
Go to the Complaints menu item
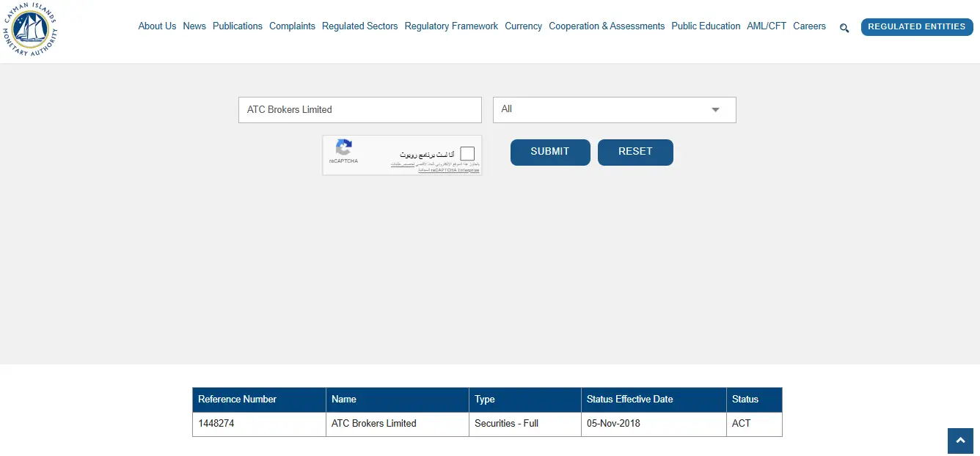pos(292,26)
